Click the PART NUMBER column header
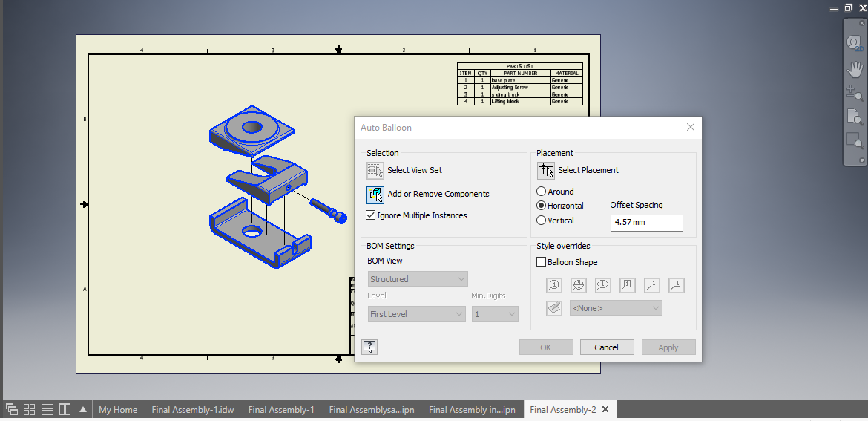The image size is (868, 421). pos(520,73)
